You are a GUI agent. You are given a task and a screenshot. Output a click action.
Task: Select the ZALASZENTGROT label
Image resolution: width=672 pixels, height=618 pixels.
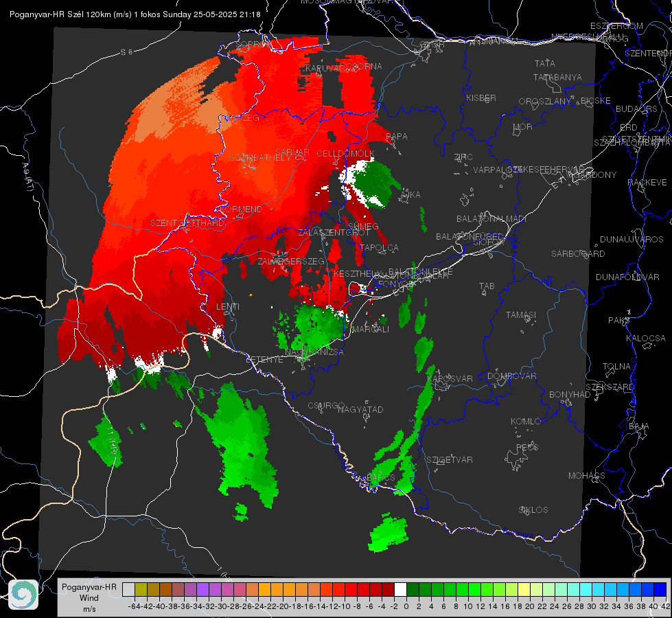click(x=334, y=233)
